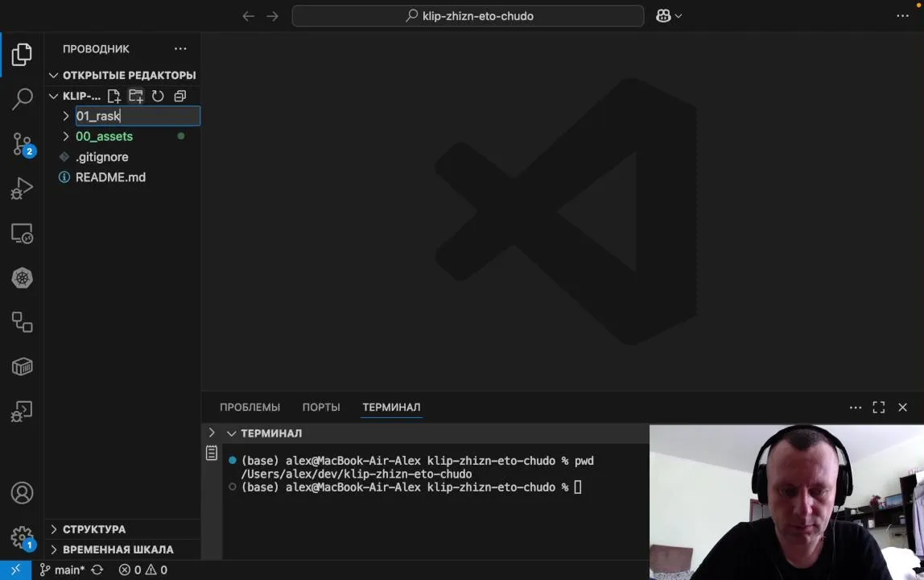The width and height of the screenshot is (924, 580).
Task: Click the New File icon in explorer
Action: (x=113, y=96)
